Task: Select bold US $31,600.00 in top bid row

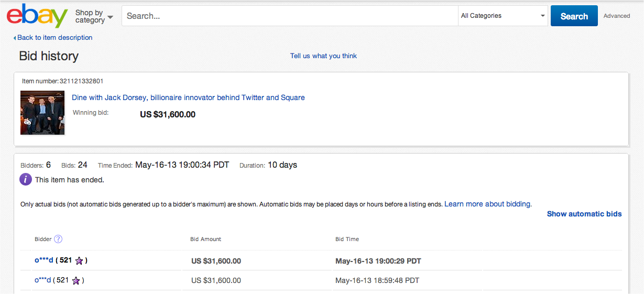Action: (x=216, y=261)
